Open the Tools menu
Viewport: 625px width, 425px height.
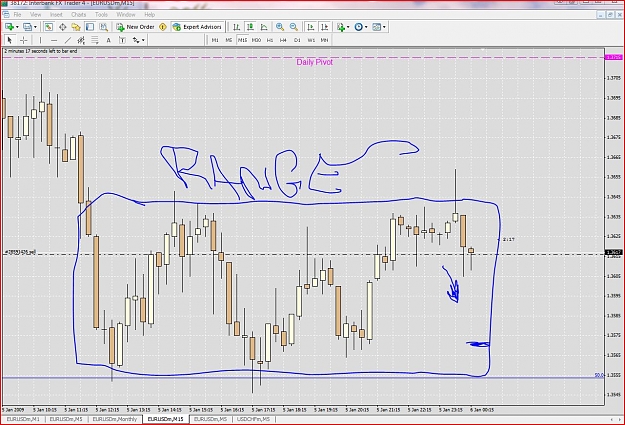[x=101, y=14]
